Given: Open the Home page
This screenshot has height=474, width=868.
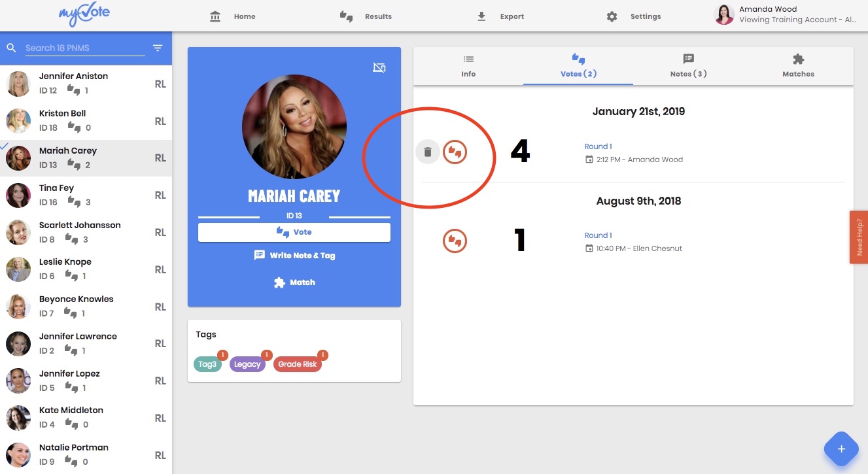Looking at the screenshot, I should tap(232, 16).
